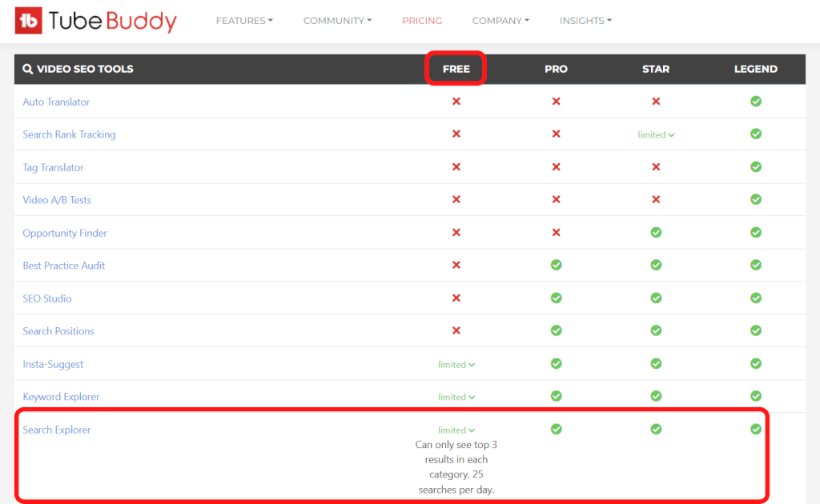Image resolution: width=820 pixels, height=504 pixels.
Task: Click the Opportunity Finder STAR checkmark
Action: 656,232
